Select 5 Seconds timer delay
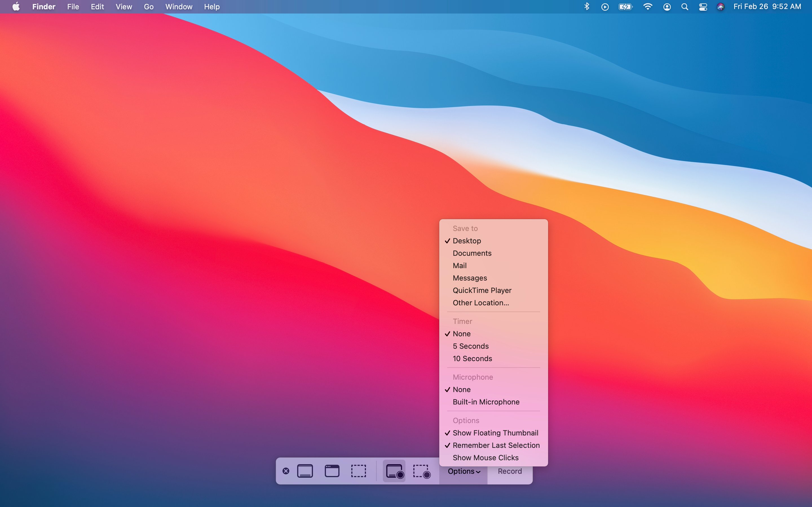Viewport: 812px width, 507px height. pos(471,346)
